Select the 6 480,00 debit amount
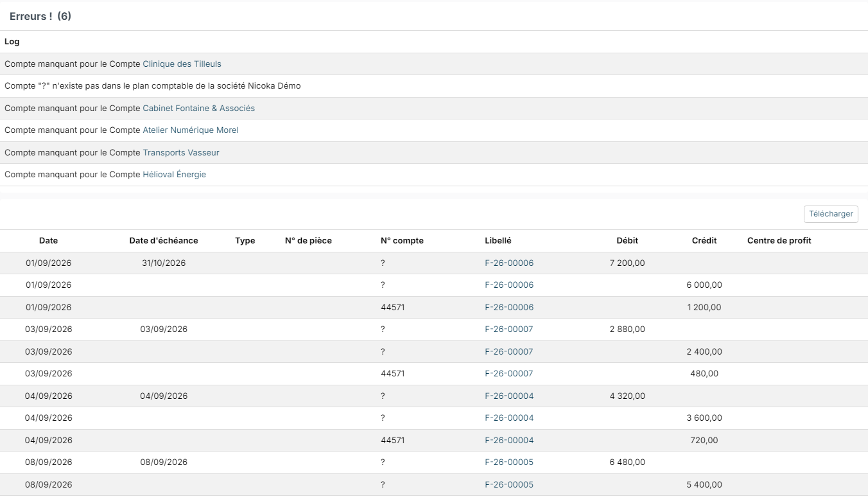The height and width of the screenshot is (501, 868). [x=627, y=462]
